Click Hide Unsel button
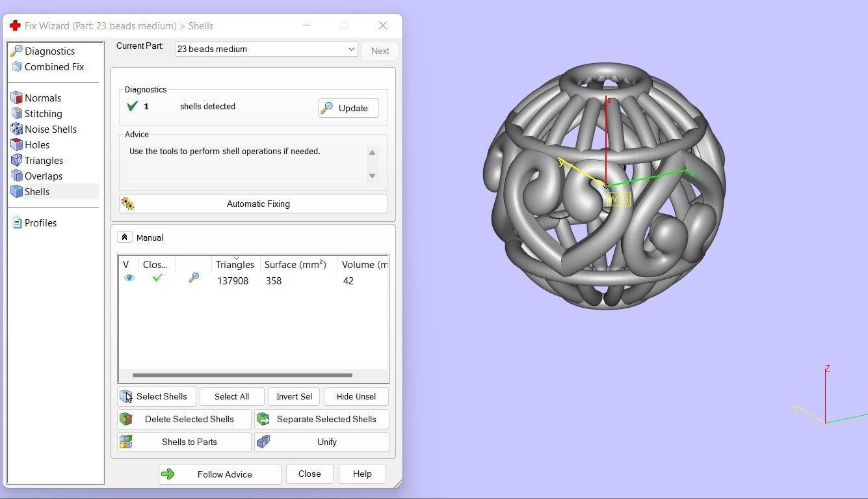The width and height of the screenshot is (868, 499). point(356,396)
